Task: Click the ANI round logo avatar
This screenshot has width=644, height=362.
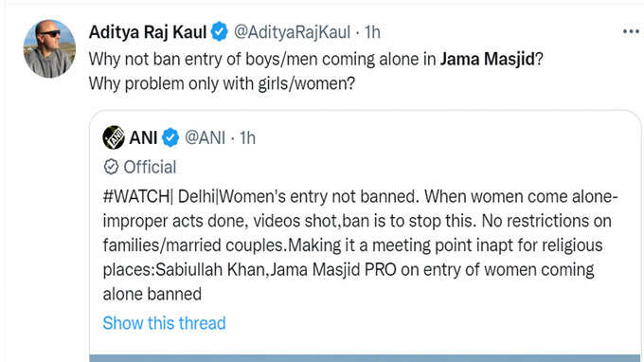Action: pyautogui.click(x=114, y=137)
